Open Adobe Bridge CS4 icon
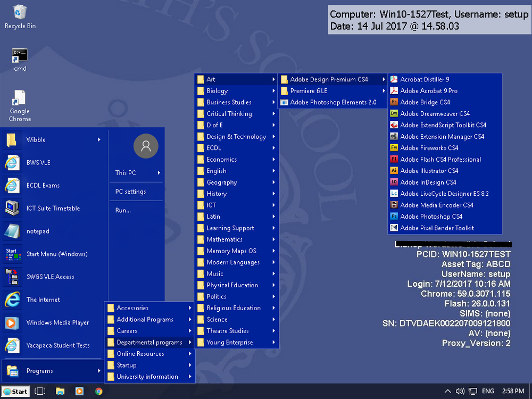This screenshot has width=532, height=399. point(394,102)
